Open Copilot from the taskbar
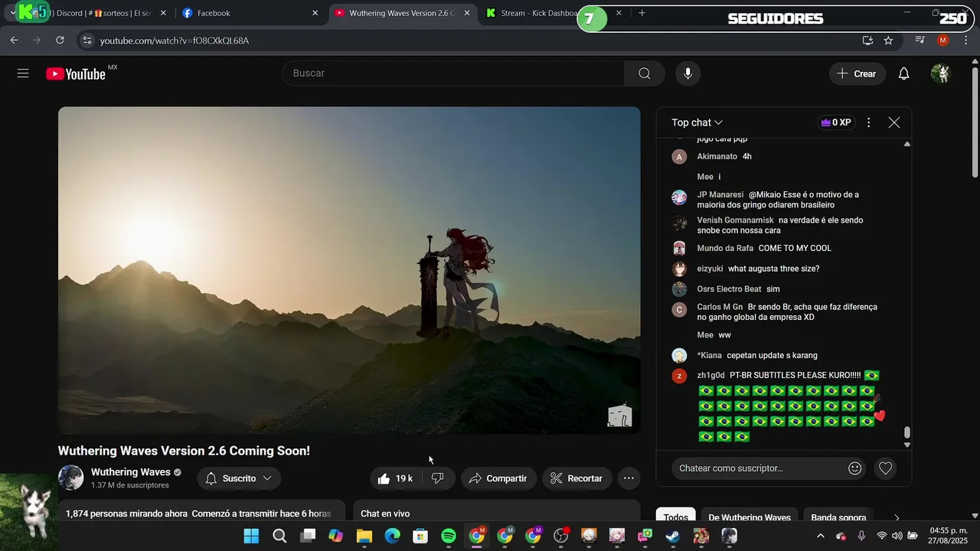Screen dimensions: 980x551 335,536
